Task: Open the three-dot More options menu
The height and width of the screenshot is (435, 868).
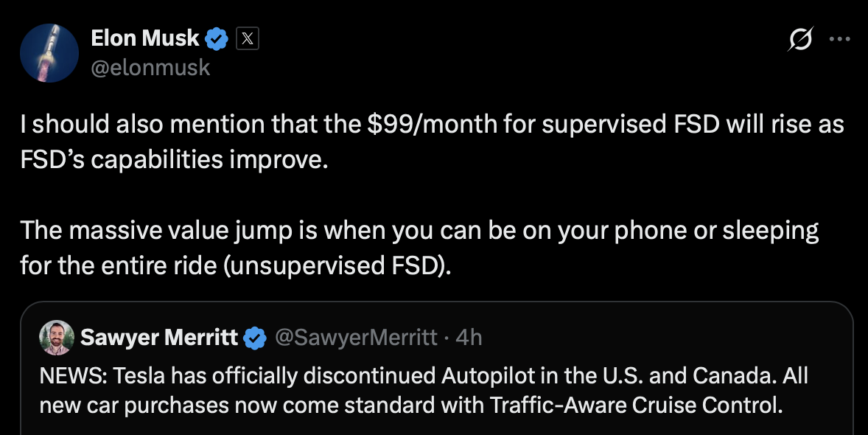Action: pos(839,39)
